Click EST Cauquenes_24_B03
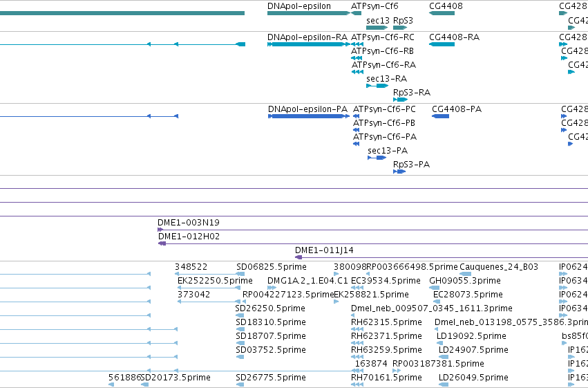Viewport: 588px width, 388px height. 498,267
